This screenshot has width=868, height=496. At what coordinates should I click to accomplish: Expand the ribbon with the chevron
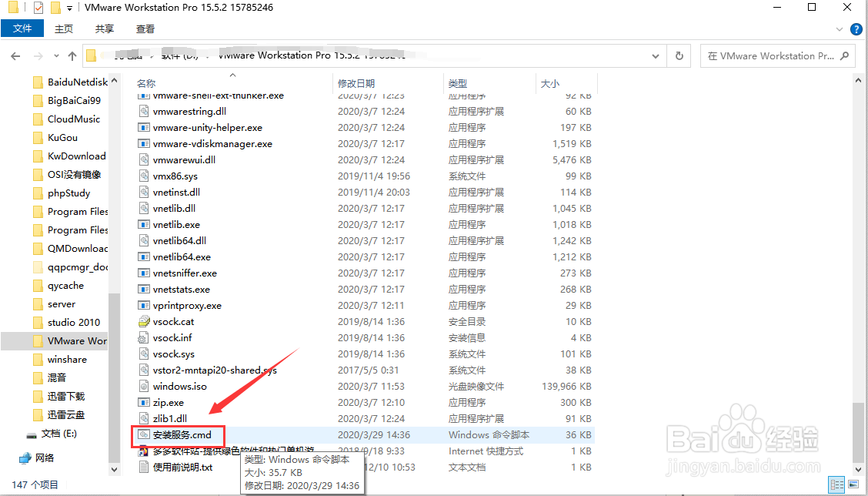(840, 28)
